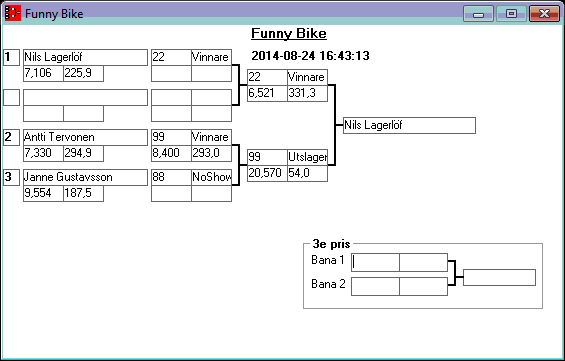Click the NoShow result cell
This screenshot has height=361, width=565.
click(212, 177)
